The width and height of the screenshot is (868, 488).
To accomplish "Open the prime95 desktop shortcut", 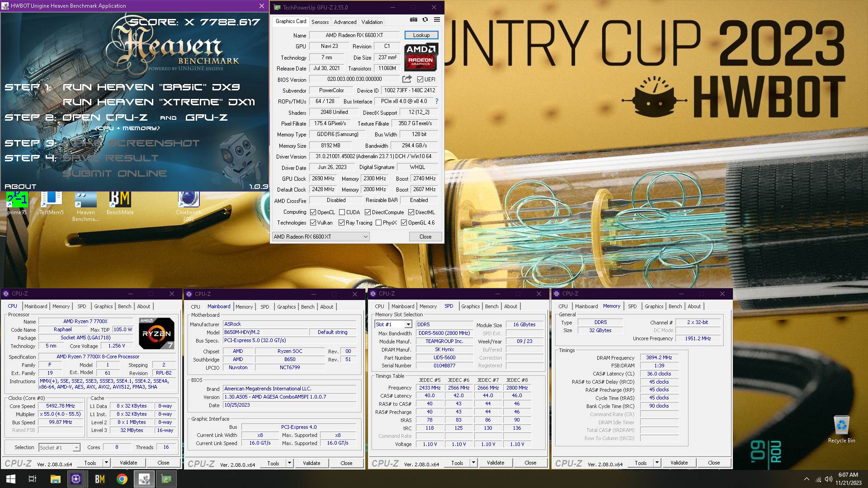I will (x=17, y=203).
